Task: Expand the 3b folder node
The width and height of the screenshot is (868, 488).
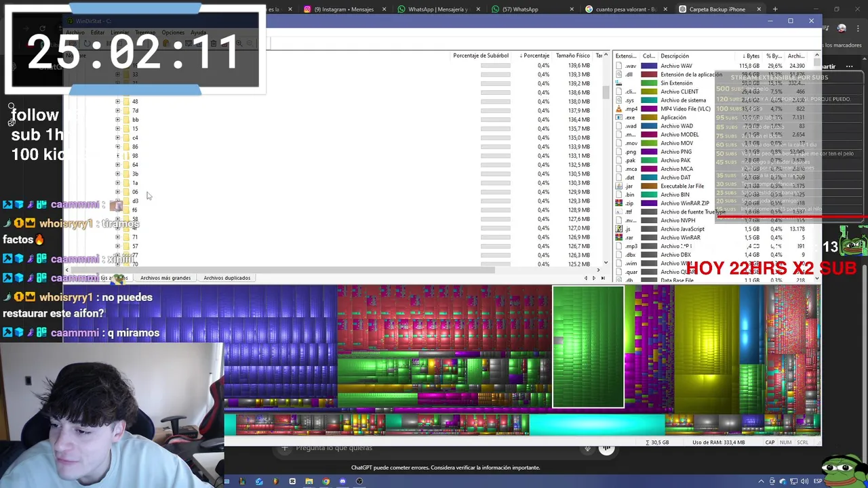Action: pos(117,174)
